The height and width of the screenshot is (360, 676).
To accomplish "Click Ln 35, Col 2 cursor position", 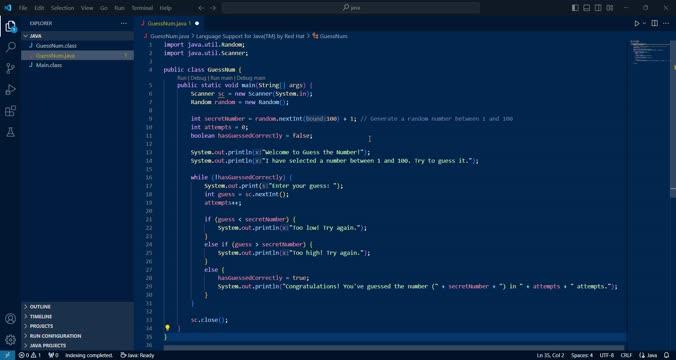I will tap(550, 355).
